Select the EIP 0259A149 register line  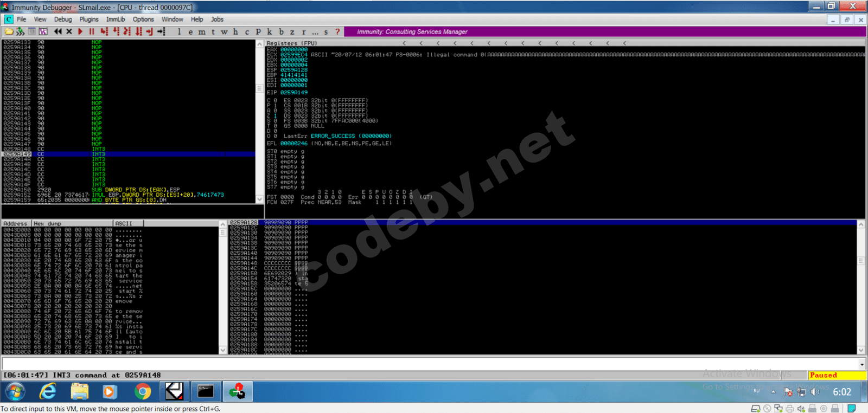click(x=288, y=93)
